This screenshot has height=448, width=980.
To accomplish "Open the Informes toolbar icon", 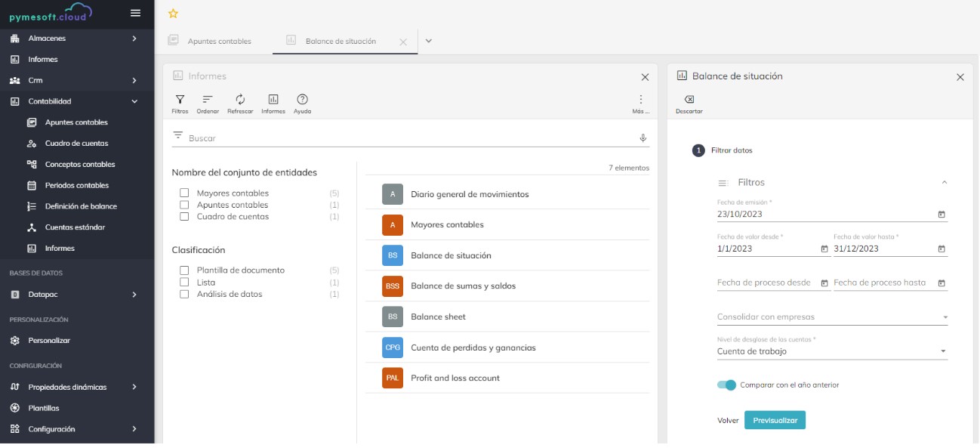I will click(272, 102).
